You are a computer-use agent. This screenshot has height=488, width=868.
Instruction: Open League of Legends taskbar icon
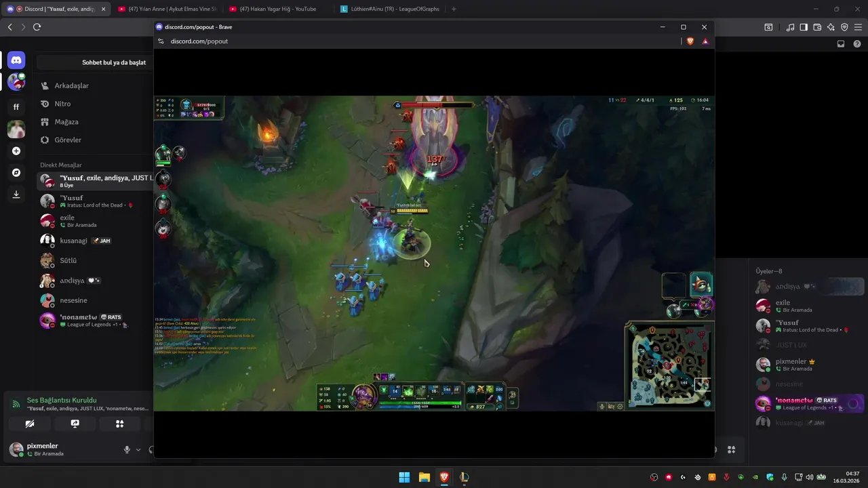464,477
